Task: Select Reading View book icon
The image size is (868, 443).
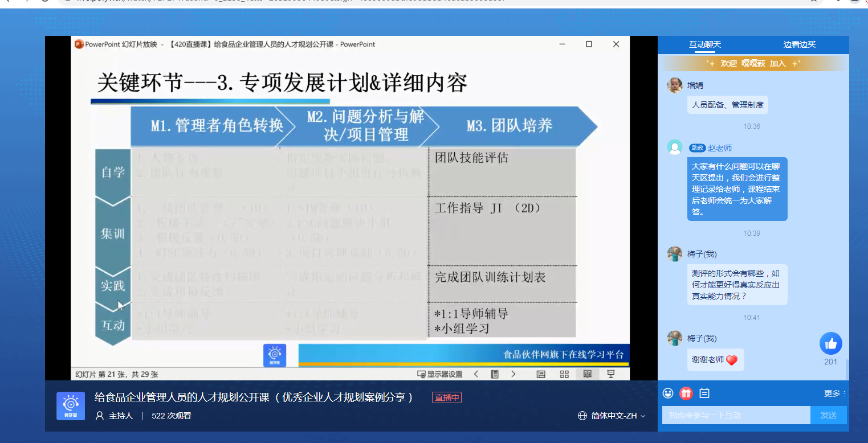Action: pos(587,374)
